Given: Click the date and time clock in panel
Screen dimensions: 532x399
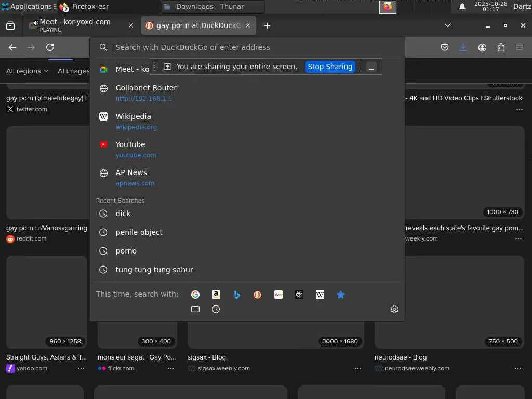Looking at the screenshot, I should tap(490, 6).
